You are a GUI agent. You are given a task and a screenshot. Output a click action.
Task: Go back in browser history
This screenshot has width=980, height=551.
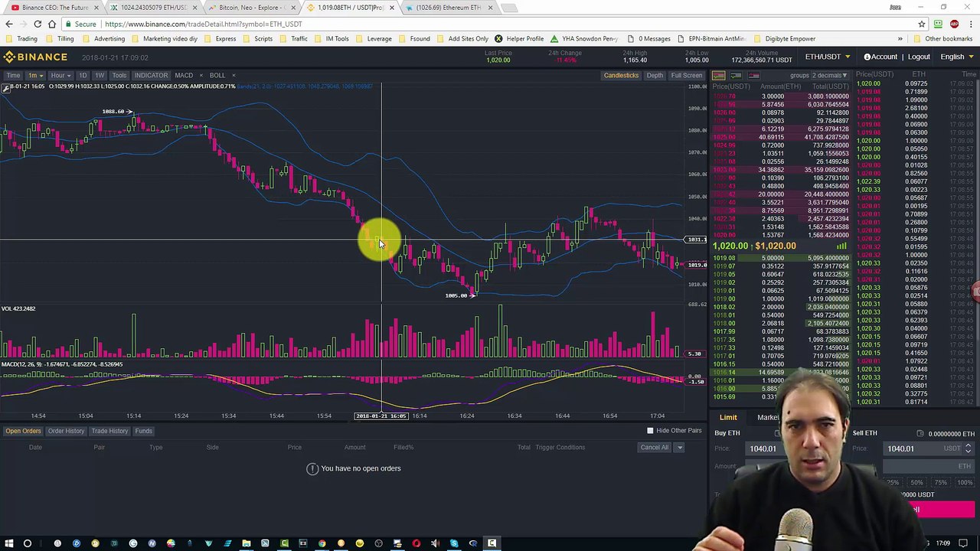point(9,24)
